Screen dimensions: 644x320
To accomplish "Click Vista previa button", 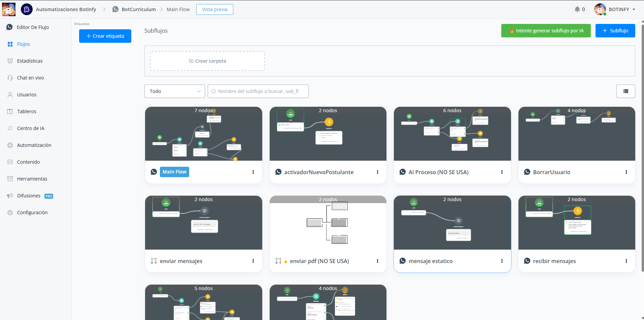I will coord(215,9).
